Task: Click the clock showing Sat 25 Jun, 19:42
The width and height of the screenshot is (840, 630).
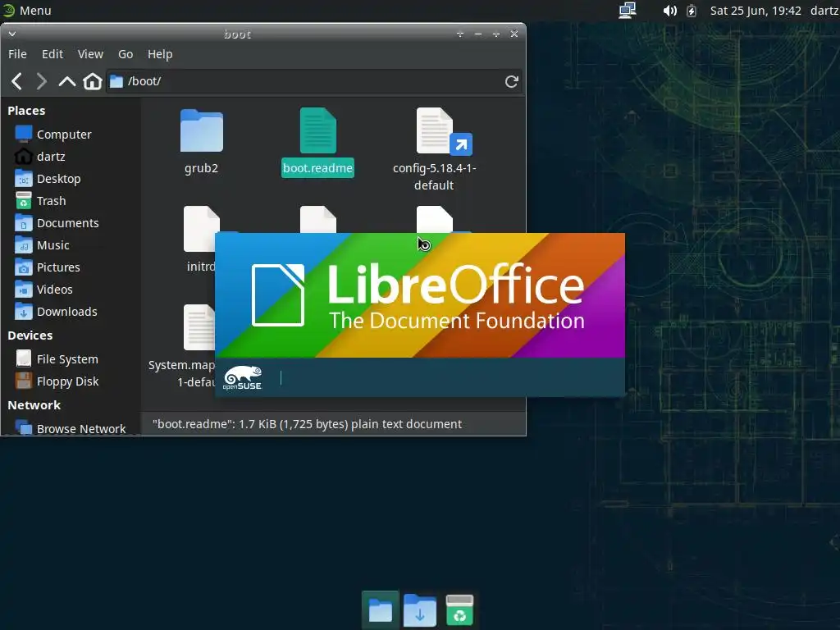Action: [x=756, y=11]
